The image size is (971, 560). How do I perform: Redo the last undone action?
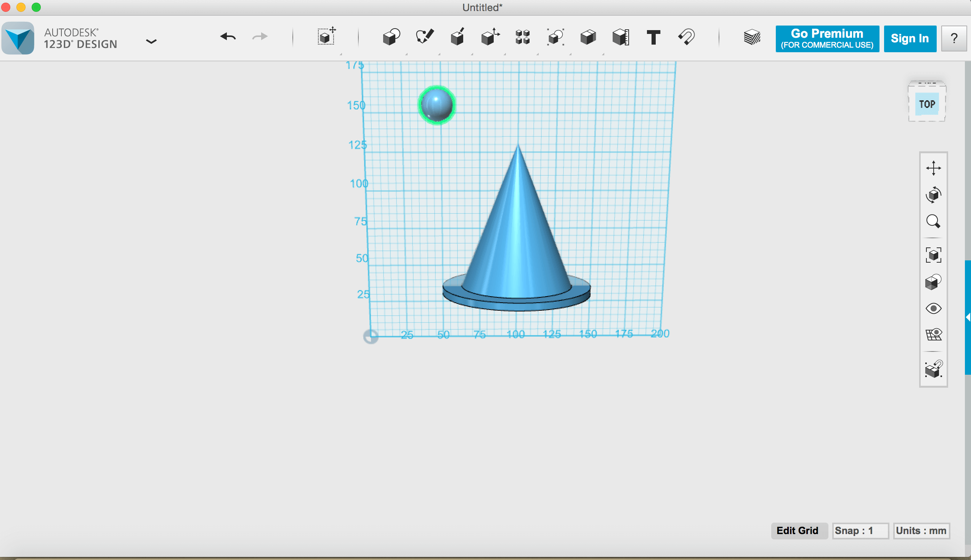pyautogui.click(x=260, y=37)
